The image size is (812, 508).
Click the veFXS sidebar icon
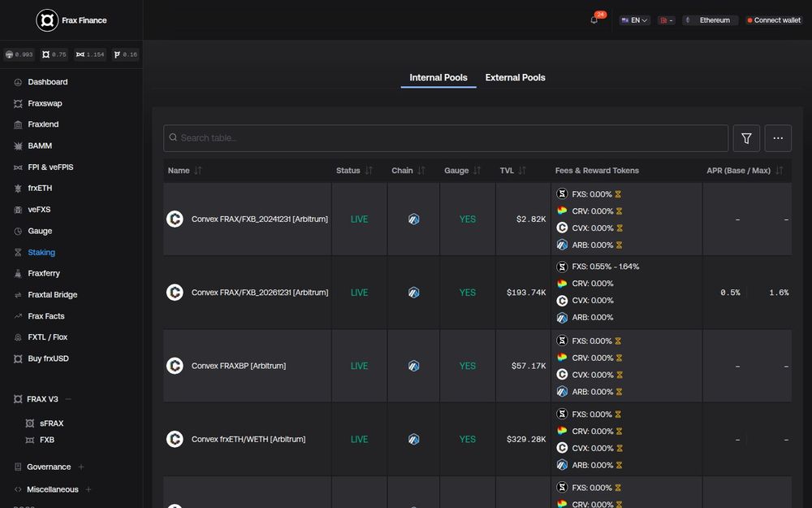click(18, 210)
